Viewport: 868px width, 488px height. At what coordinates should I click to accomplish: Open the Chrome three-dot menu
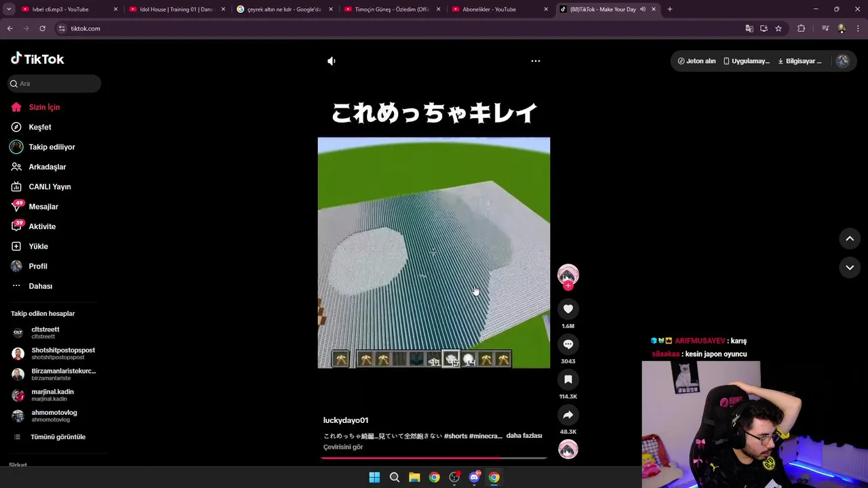coord(858,28)
